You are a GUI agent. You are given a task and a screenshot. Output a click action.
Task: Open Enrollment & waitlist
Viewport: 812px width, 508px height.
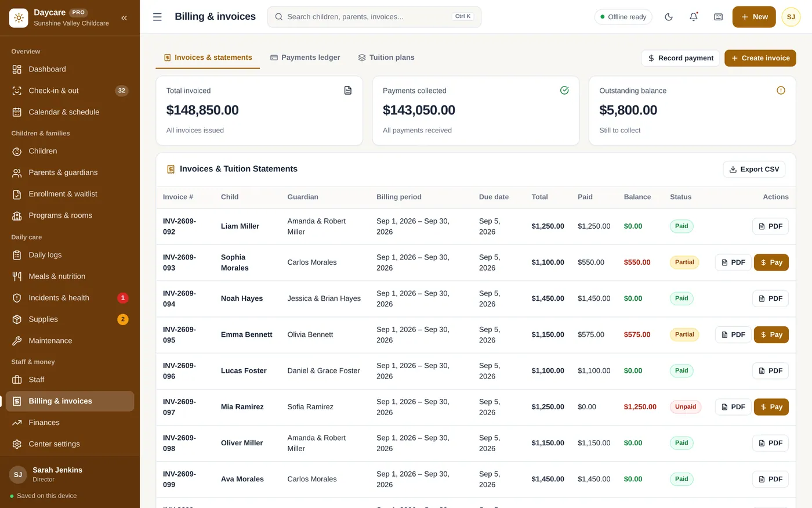coord(70,194)
